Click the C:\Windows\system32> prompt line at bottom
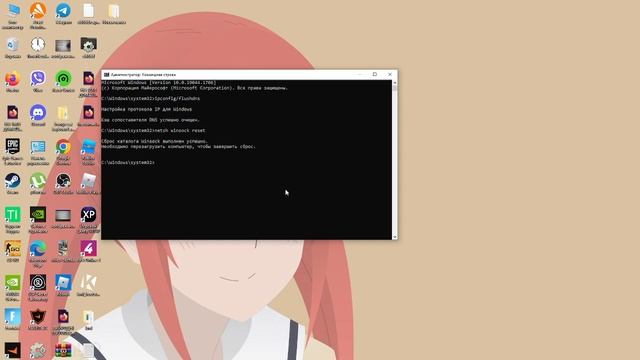 coord(128,162)
